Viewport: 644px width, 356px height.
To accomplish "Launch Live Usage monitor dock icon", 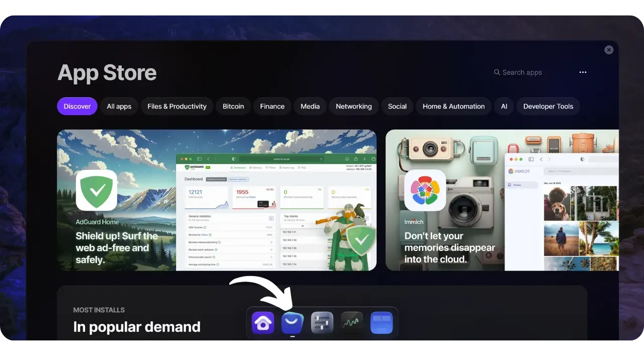I will tap(352, 323).
